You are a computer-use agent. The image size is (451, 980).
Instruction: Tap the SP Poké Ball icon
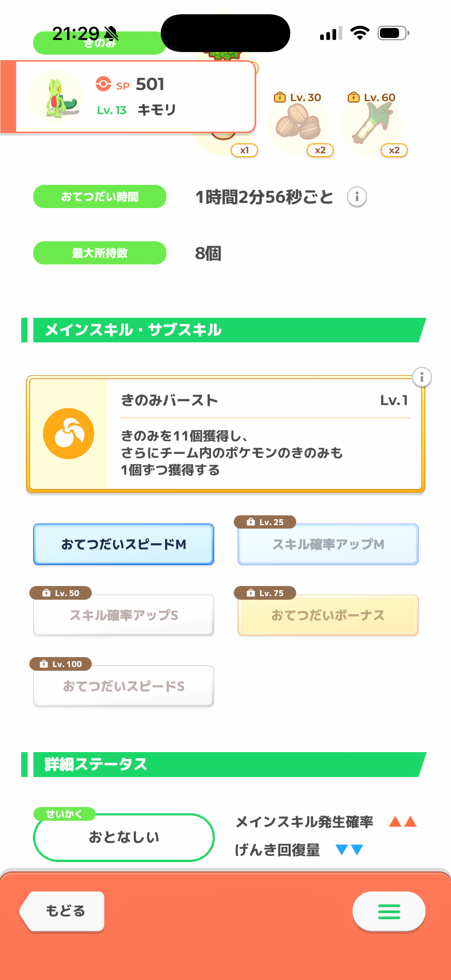tap(103, 84)
